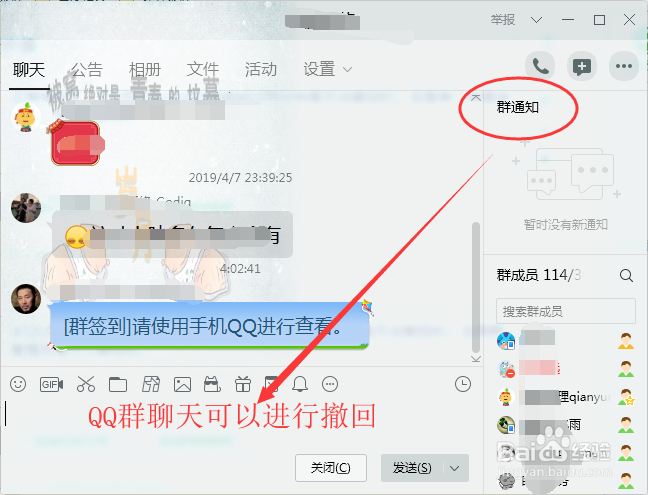
Task: Open the three-dots more options icon
Action: coord(624,66)
